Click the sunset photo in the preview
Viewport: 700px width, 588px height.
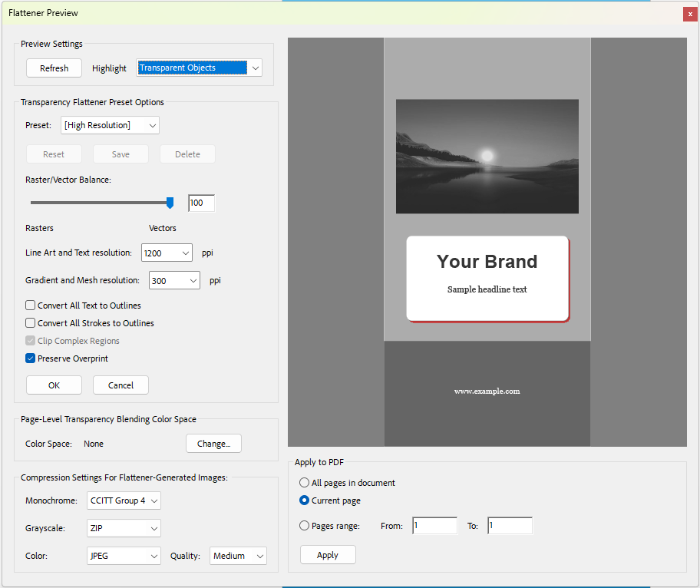(487, 157)
